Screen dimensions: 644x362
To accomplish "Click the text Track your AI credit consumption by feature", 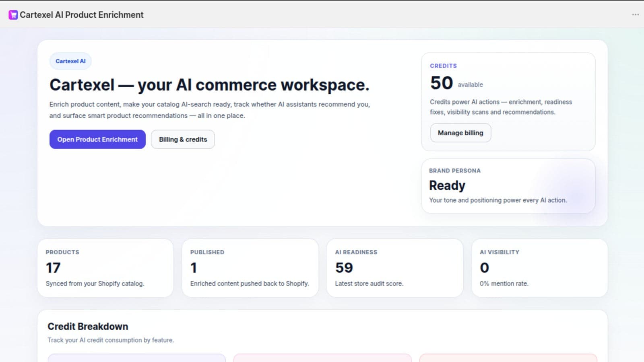I will pos(111,340).
